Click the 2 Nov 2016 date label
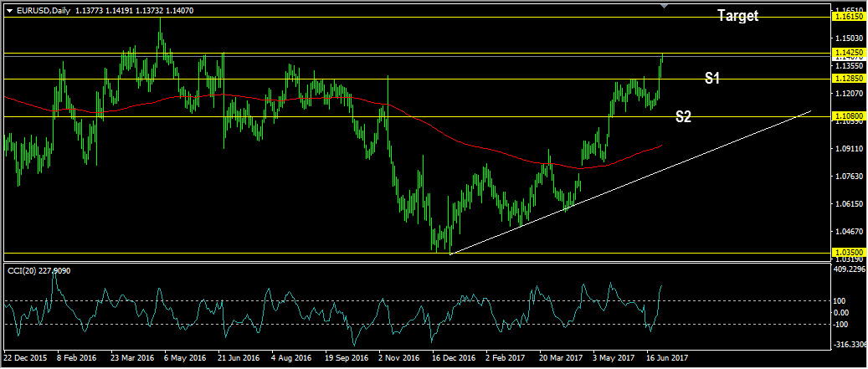 tap(398, 358)
